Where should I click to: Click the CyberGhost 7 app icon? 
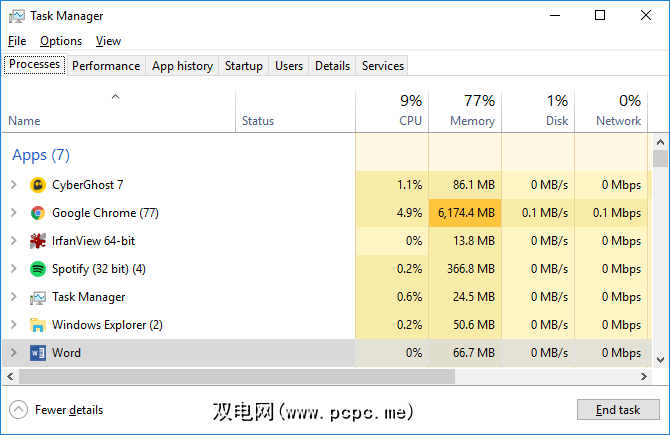(38, 185)
